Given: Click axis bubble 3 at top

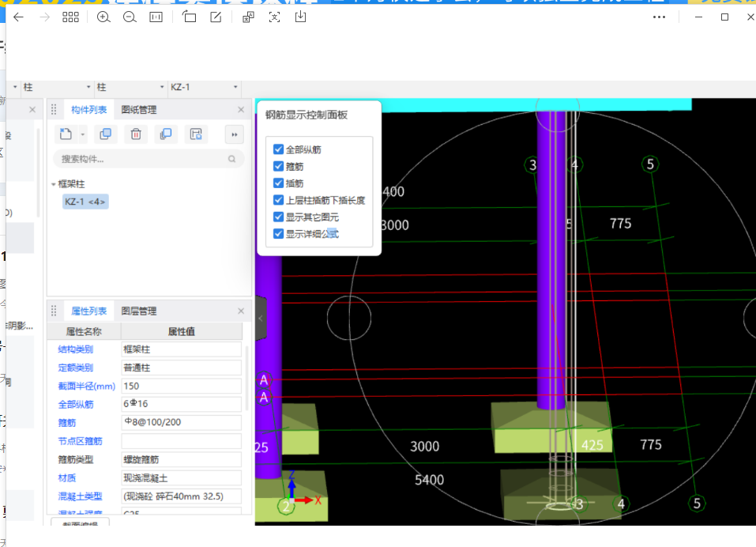Looking at the screenshot, I should [x=532, y=165].
